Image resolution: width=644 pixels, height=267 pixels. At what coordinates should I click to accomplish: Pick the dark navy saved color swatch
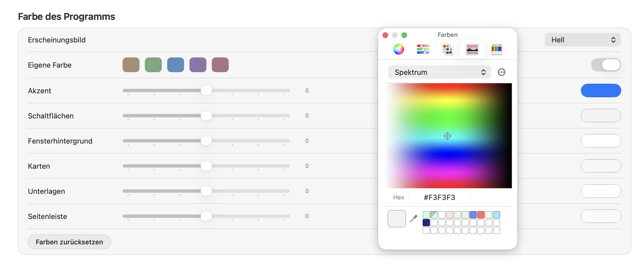click(426, 223)
